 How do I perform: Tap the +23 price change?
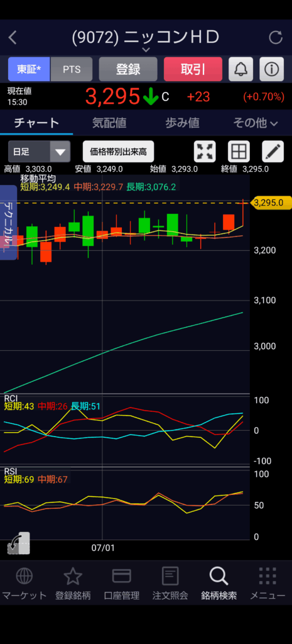[198, 97]
